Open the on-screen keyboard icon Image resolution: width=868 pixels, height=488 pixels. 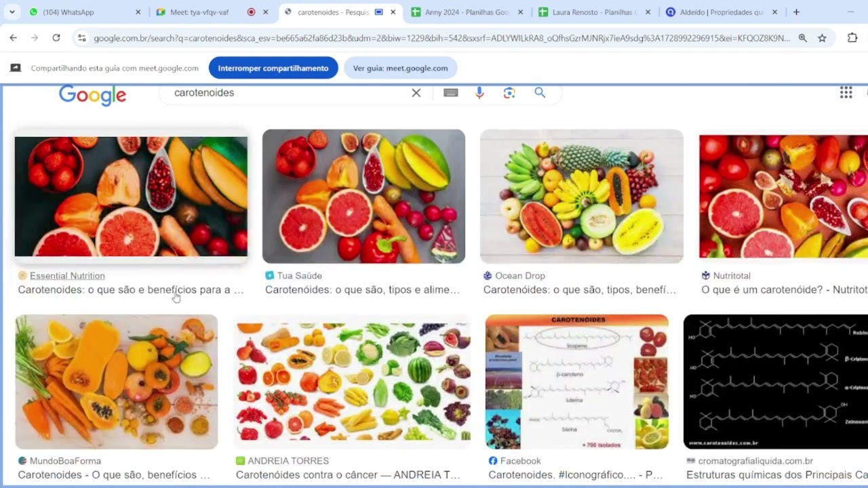[x=451, y=93]
